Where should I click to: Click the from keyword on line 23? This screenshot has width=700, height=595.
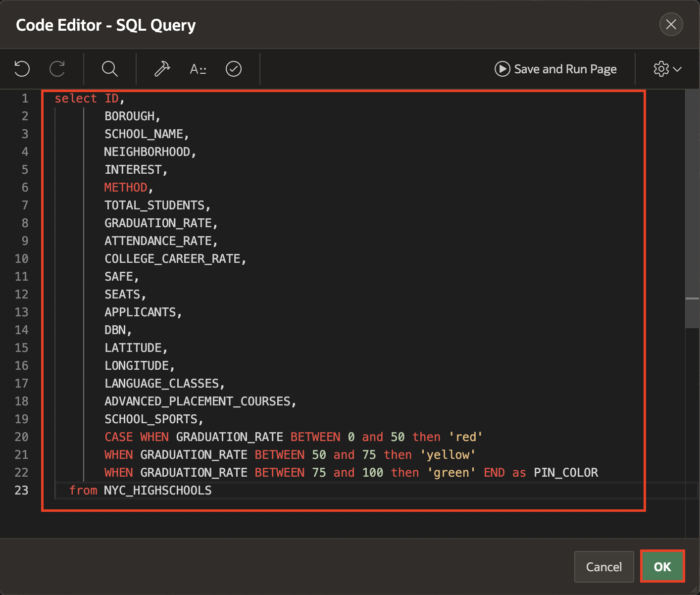click(83, 491)
